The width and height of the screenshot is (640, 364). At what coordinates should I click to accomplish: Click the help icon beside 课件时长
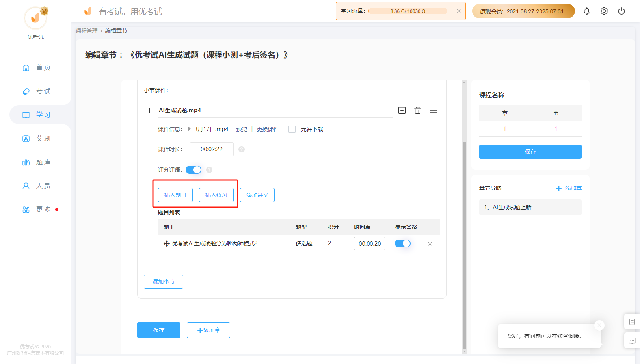[x=242, y=149]
